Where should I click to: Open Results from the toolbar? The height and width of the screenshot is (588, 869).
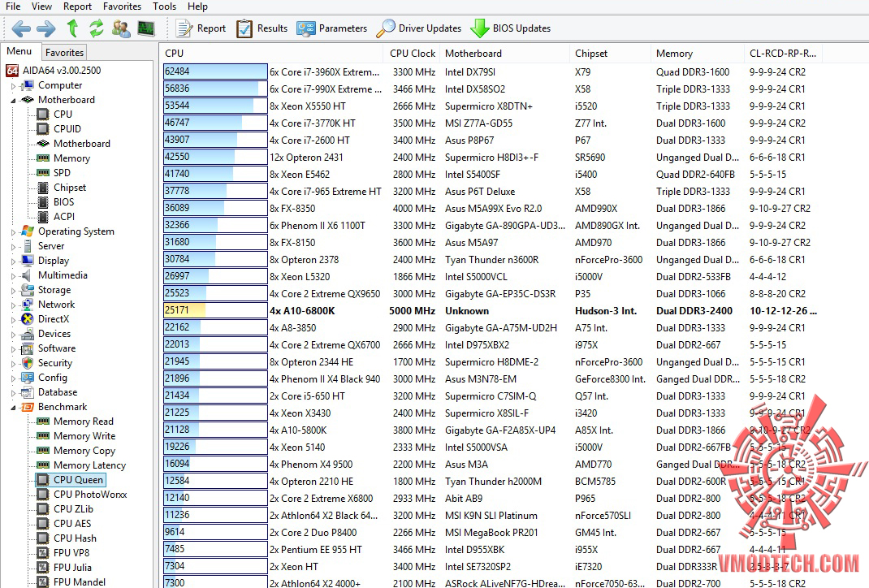pyautogui.click(x=262, y=28)
